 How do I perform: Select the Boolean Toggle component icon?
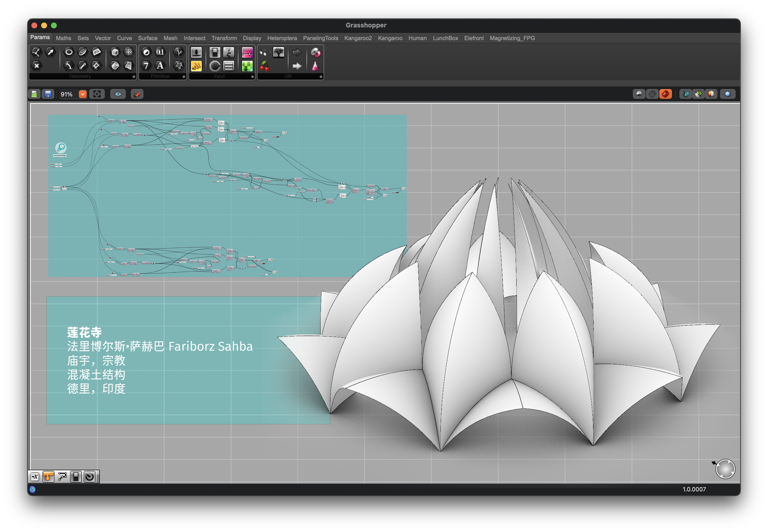[215, 52]
